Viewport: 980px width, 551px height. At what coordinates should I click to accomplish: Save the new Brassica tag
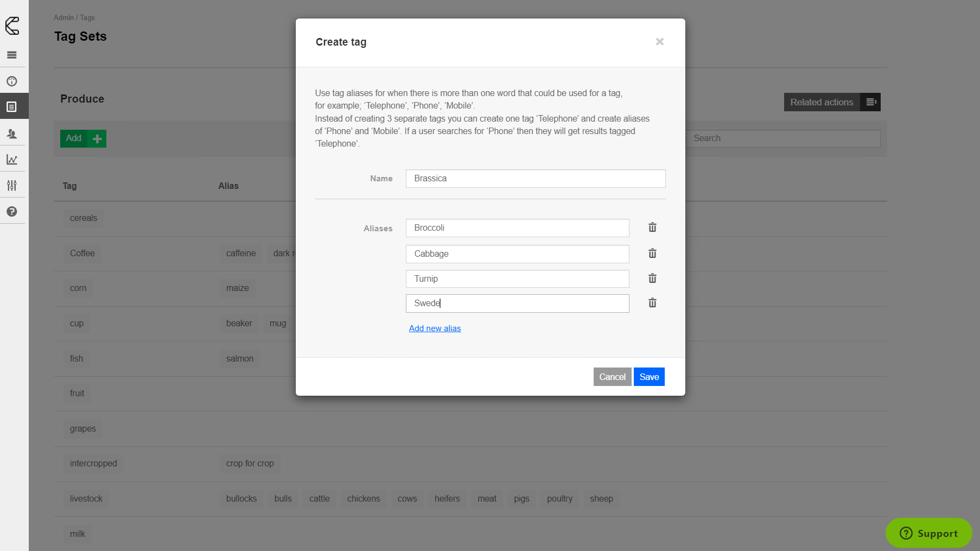pyautogui.click(x=649, y=377)
